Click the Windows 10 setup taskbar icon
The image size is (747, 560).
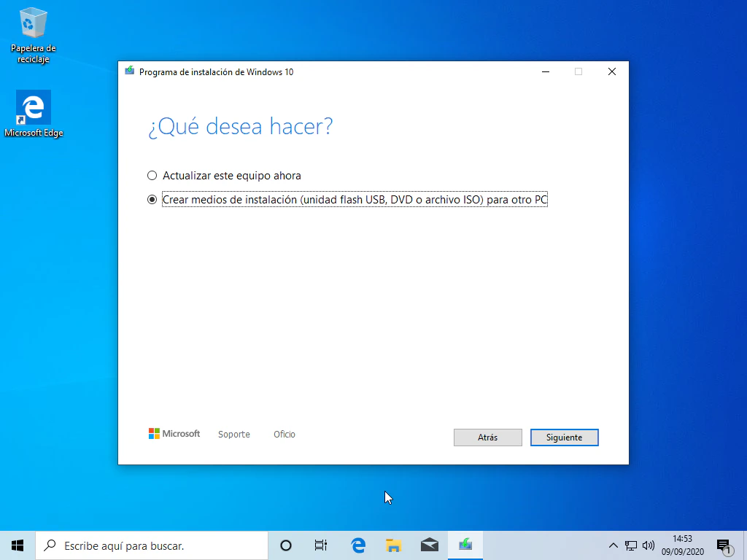point(465,545)
